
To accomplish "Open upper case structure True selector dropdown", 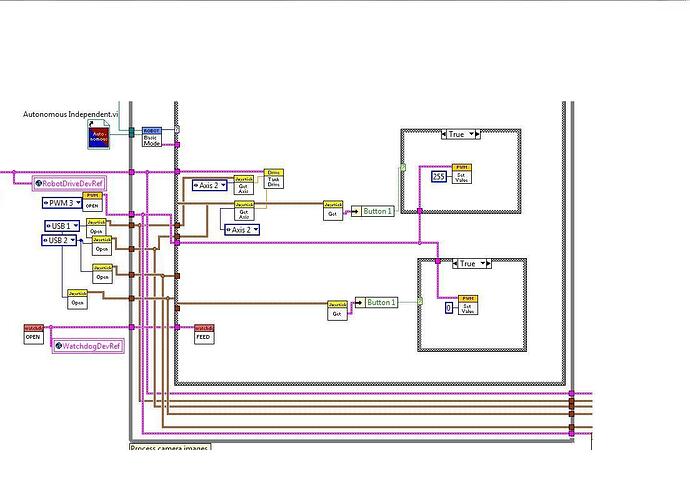I will coord(471,134).
